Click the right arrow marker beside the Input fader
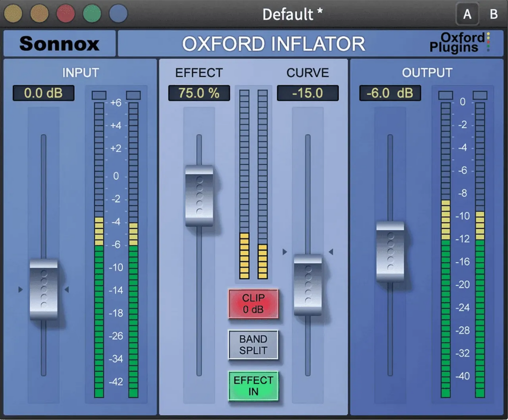Screen dimensions: 508x420 coord(66,289)
